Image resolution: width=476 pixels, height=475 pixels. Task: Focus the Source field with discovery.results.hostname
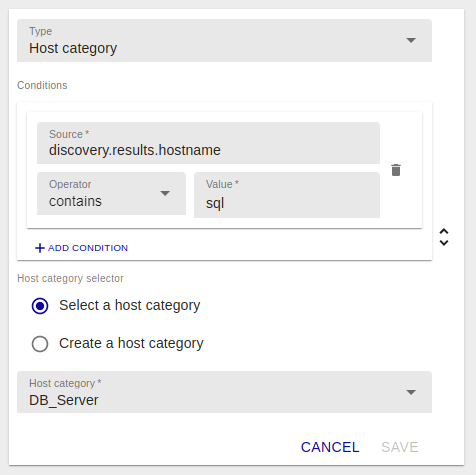pyautogui.click(x=208, y=143)
